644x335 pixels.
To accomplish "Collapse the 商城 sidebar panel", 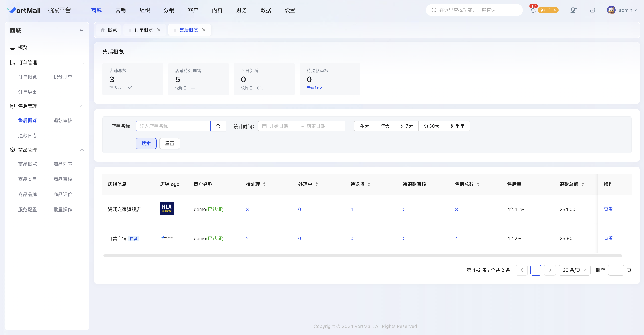I will click(x=80, y=31).
